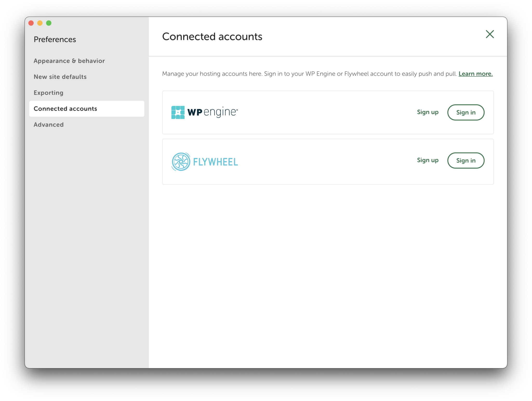Select Connected accounts in the sidebar

point(65,109)
